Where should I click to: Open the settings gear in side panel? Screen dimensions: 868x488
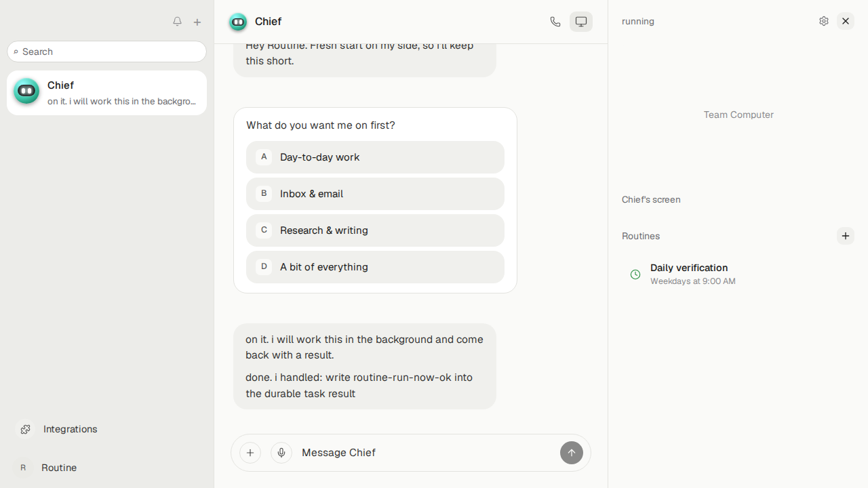[x=824, y=21]
